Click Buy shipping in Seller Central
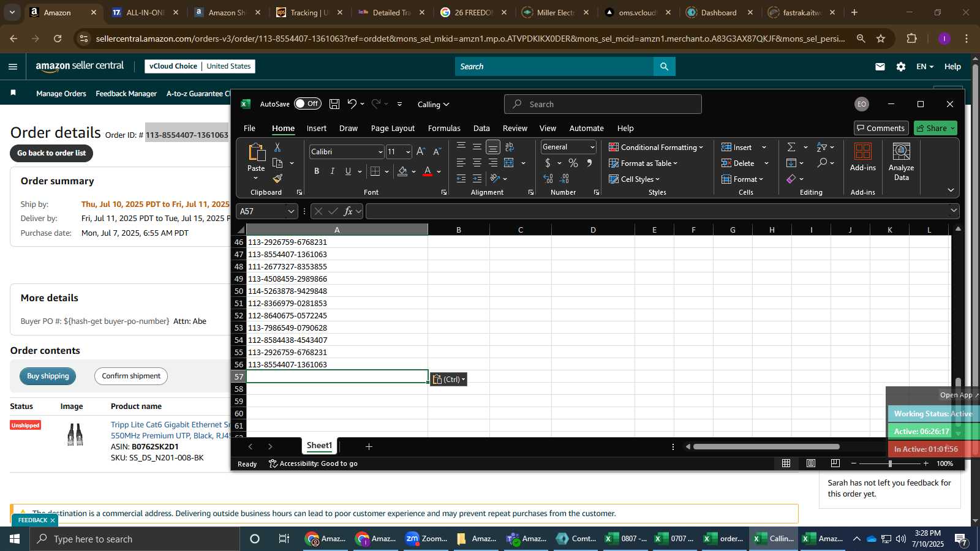 [x=48, y=376]
